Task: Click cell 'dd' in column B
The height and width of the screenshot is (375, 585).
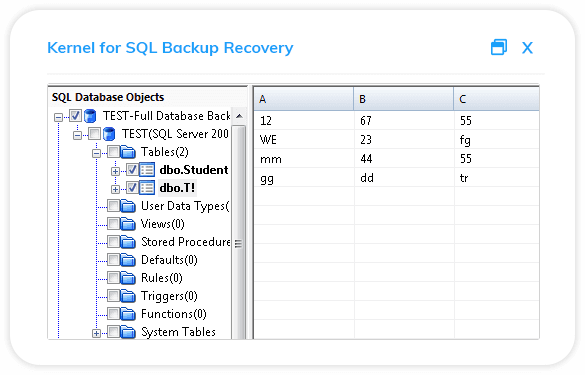Action: (404, 178)
